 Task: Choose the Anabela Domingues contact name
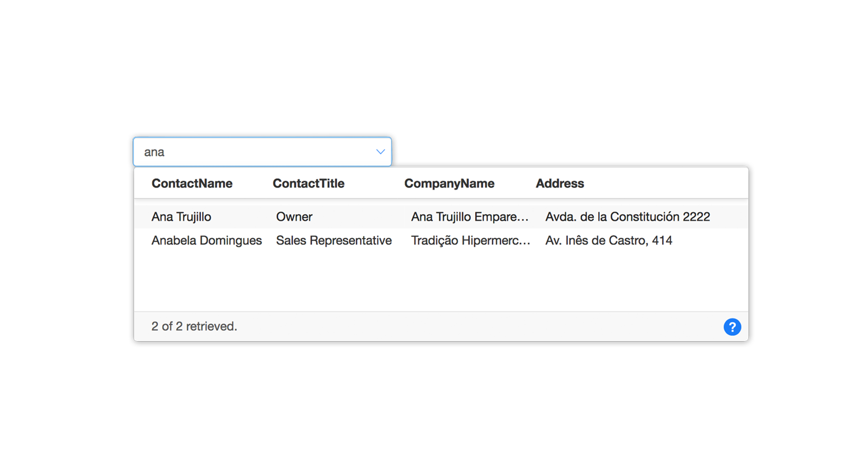click(206, 241)
